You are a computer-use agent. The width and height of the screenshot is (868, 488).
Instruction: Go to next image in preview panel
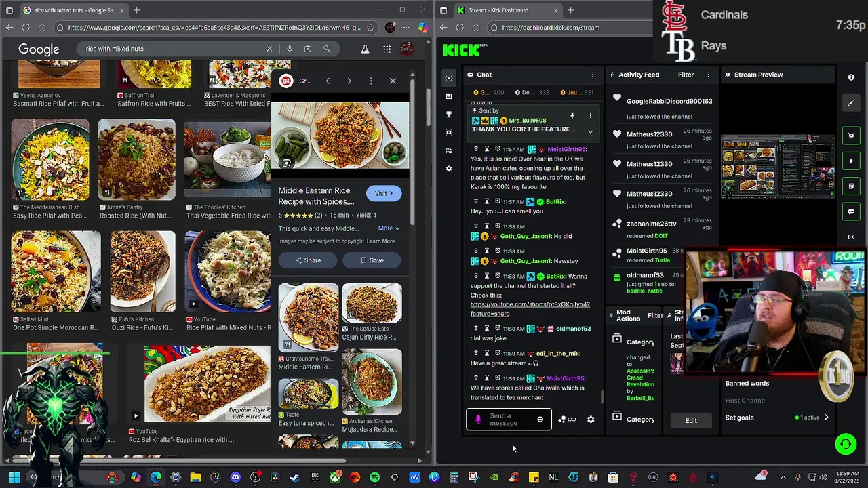tap(349, 81)
